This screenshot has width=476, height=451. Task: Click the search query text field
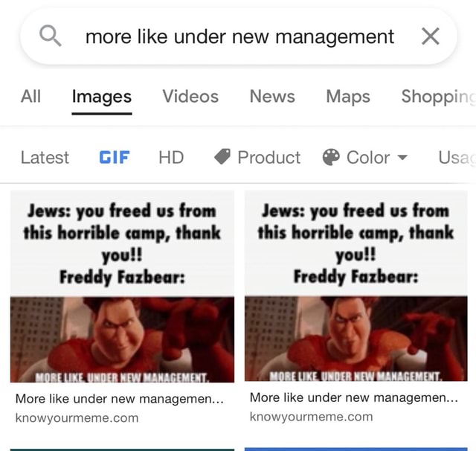coord(239,36)
